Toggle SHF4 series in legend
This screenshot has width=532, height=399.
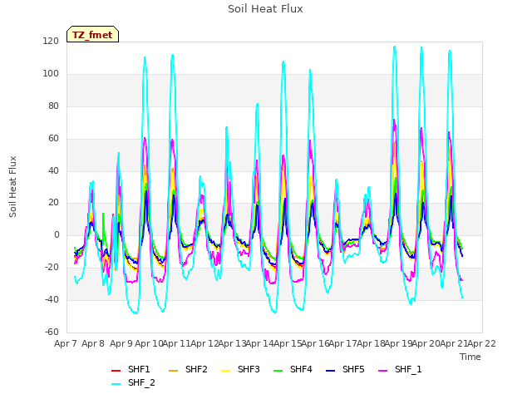click(x=293, y=369)
